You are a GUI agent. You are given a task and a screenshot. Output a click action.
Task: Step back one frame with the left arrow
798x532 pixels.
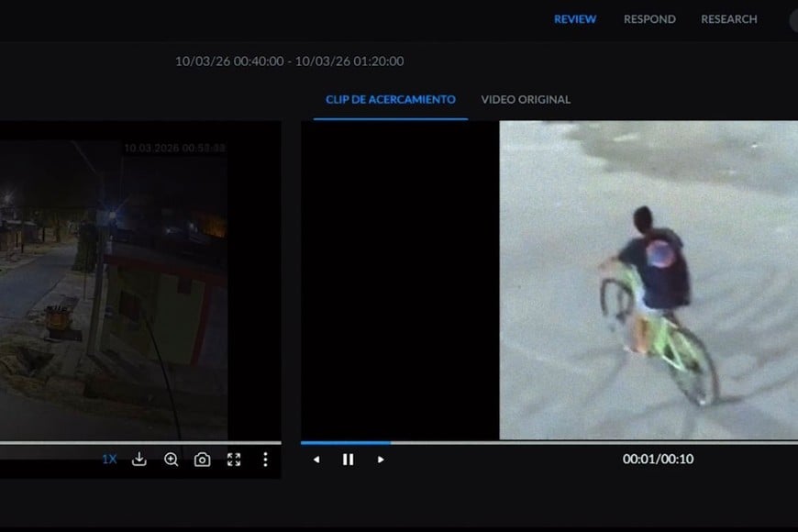click(316, 460)
